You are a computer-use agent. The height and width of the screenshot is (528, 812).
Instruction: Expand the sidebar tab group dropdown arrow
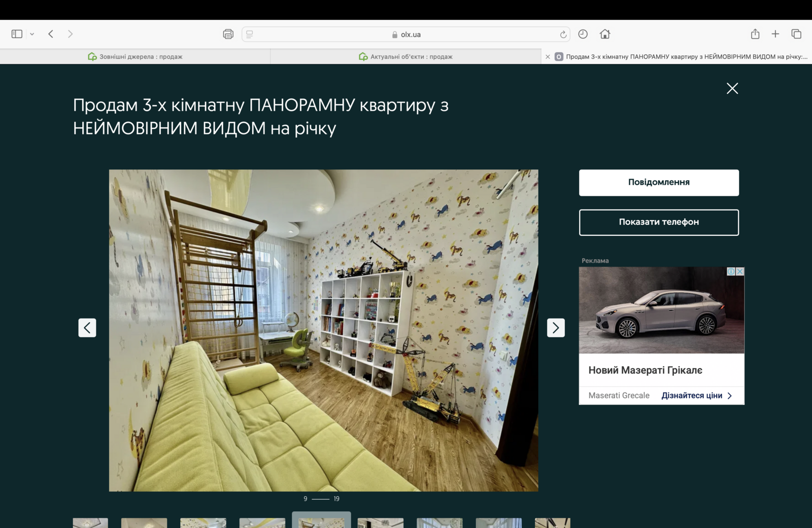click(x=32, y=34)
